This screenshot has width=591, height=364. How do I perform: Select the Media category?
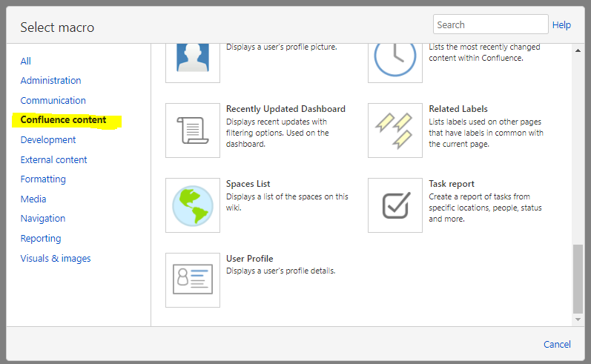[x=33, y=199]
